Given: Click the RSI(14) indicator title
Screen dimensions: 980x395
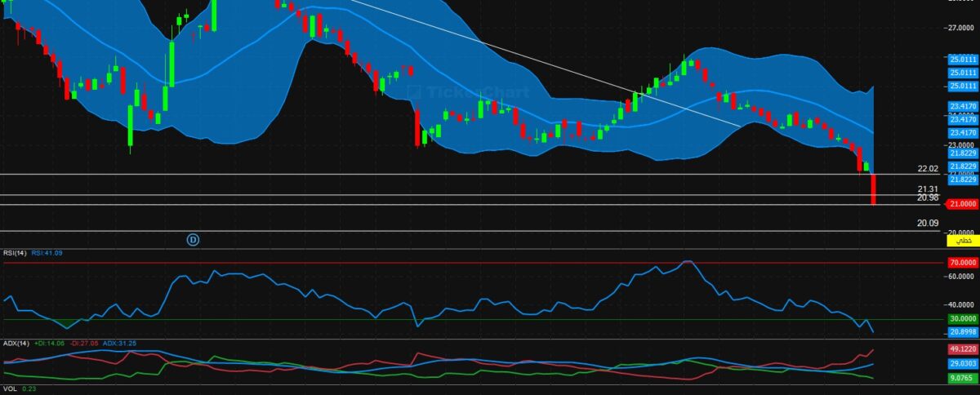Looking at the screenshot, I should (x=15, y=253).
